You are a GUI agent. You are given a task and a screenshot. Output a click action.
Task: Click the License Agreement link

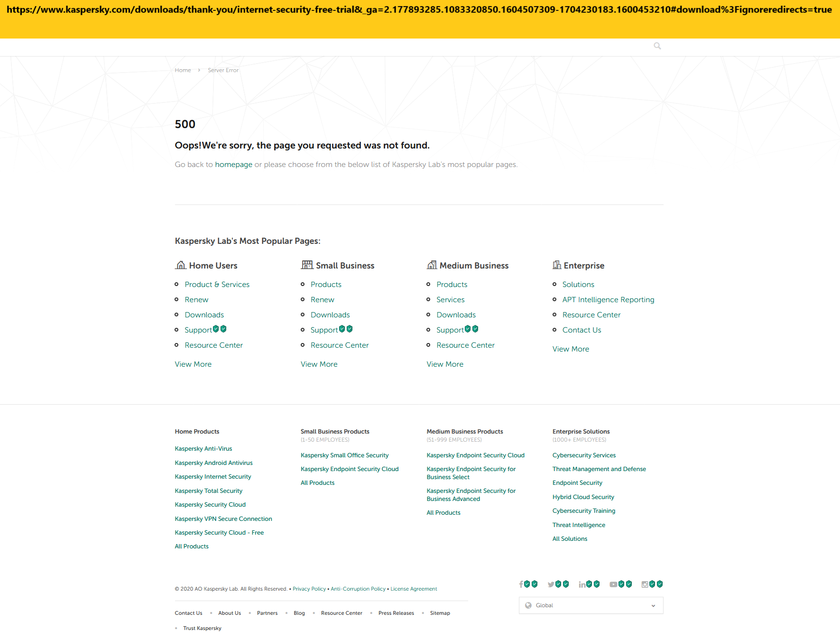pos(414,589)
